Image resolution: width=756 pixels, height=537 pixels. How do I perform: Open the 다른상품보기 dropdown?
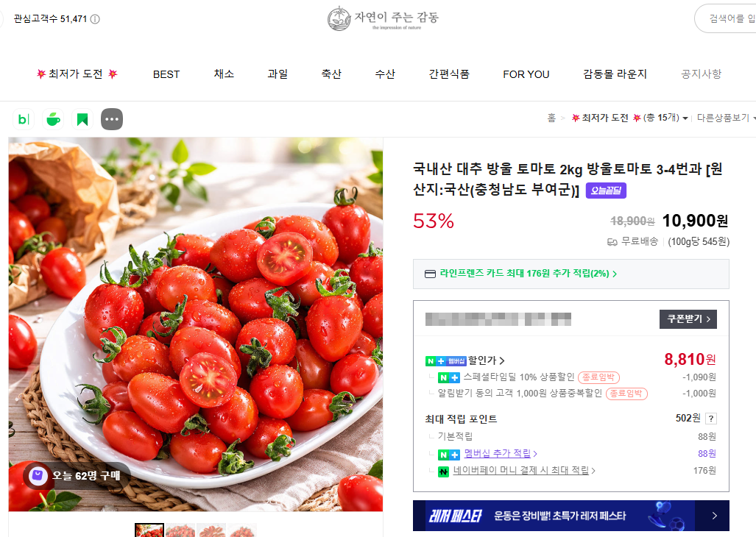tap(726, 118)
